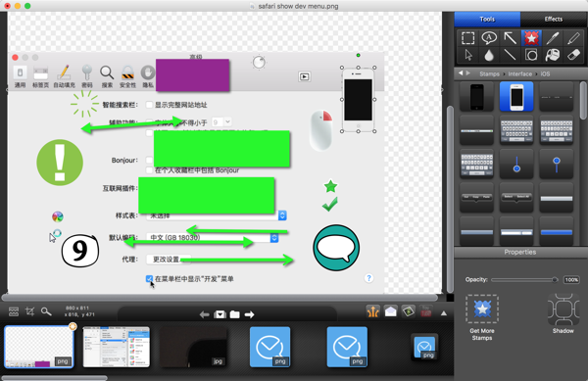The image size is (588, 381).
Task: Toggle the 显示完整网站地址 checkbox
Action: click(149, 105)
